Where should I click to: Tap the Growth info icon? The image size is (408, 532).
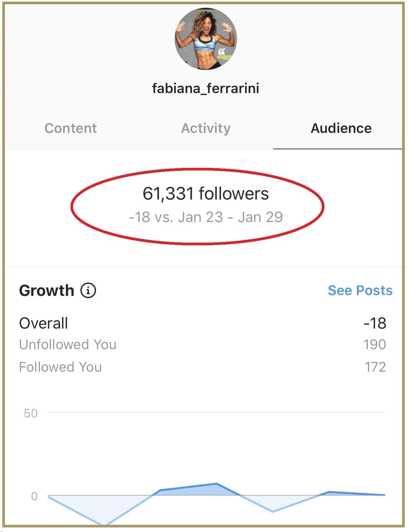pyautogui.click(x=88, y=290)
